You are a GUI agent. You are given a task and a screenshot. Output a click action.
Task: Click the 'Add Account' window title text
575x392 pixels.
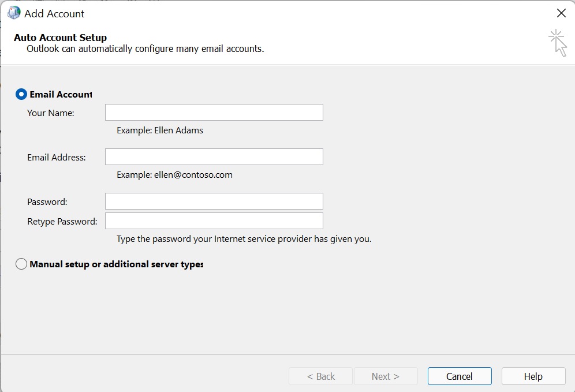(x=54, y=13)
